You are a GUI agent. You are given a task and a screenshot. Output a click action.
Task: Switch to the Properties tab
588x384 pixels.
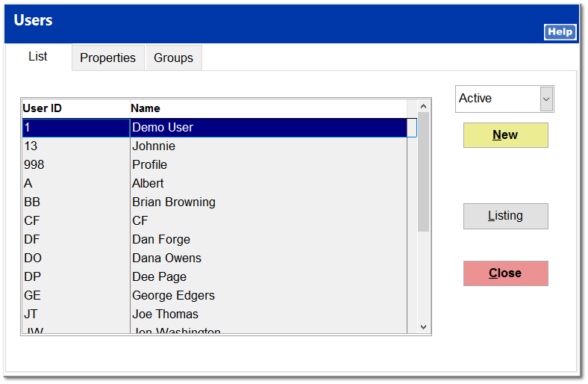(107, 58)
